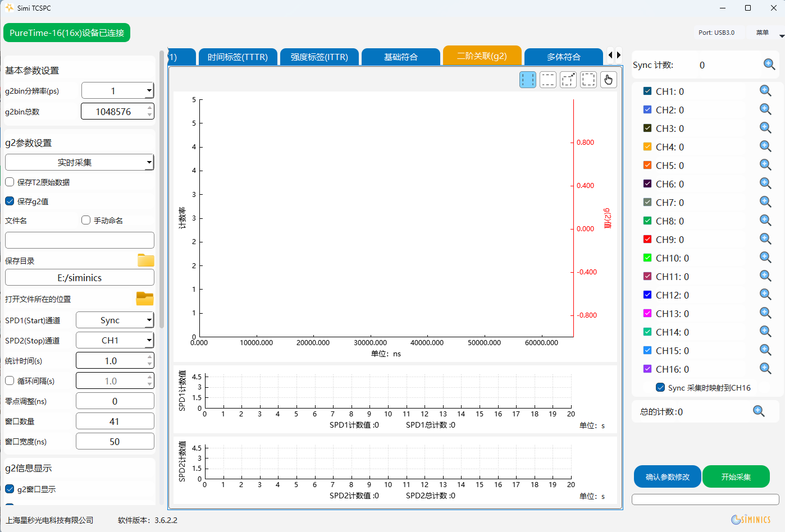Click the magnifier beside Sync 计数
This screenshot has height=532, width=785.
coord(769,65)
